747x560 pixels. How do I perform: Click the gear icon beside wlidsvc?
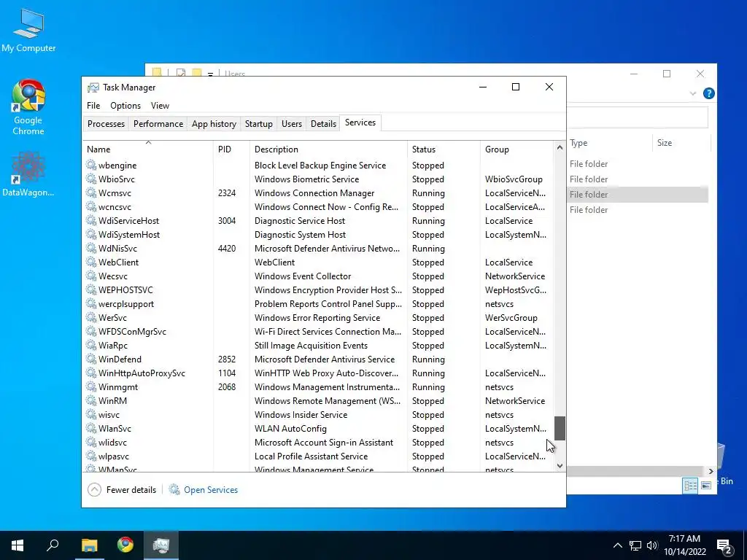click(91, 443)
